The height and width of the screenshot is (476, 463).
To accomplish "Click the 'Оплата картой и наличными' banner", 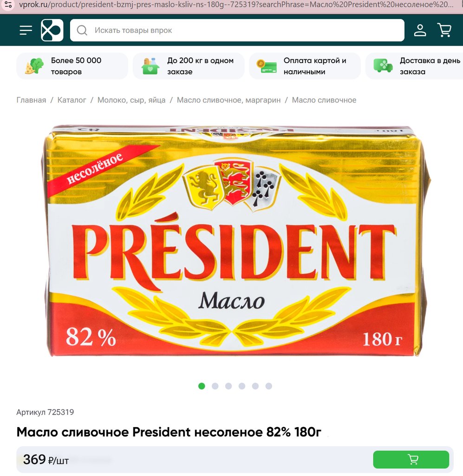I will click(x=305, y=66).
